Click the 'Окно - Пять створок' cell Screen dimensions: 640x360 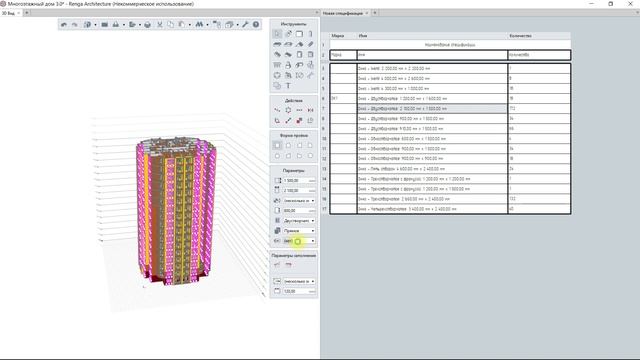click(432, 169)
